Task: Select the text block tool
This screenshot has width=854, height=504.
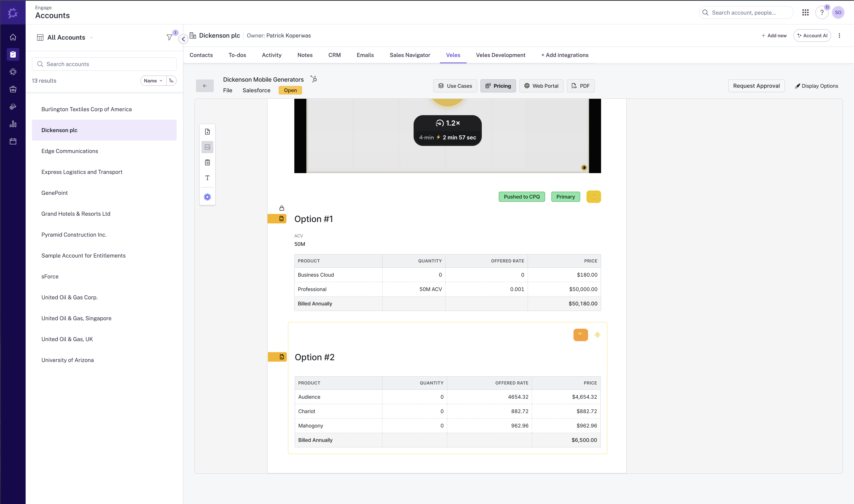Action: tap(207, 178)
